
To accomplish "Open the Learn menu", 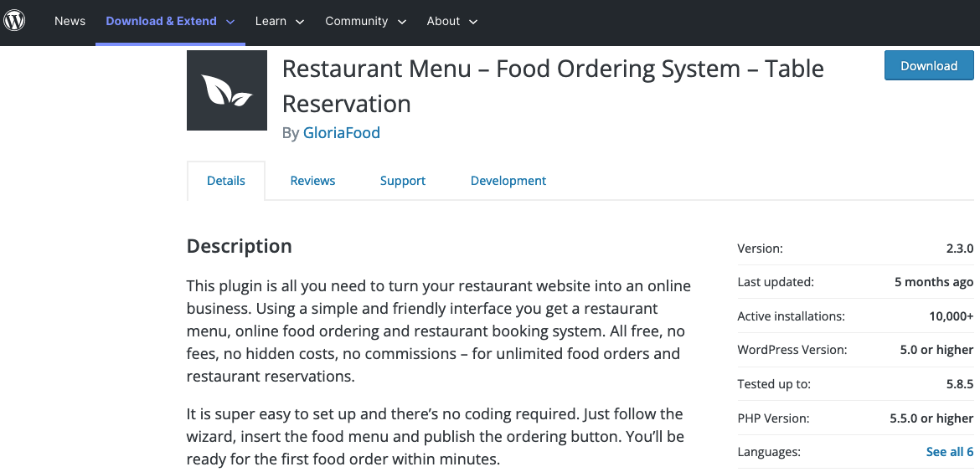I will (271, 21).
